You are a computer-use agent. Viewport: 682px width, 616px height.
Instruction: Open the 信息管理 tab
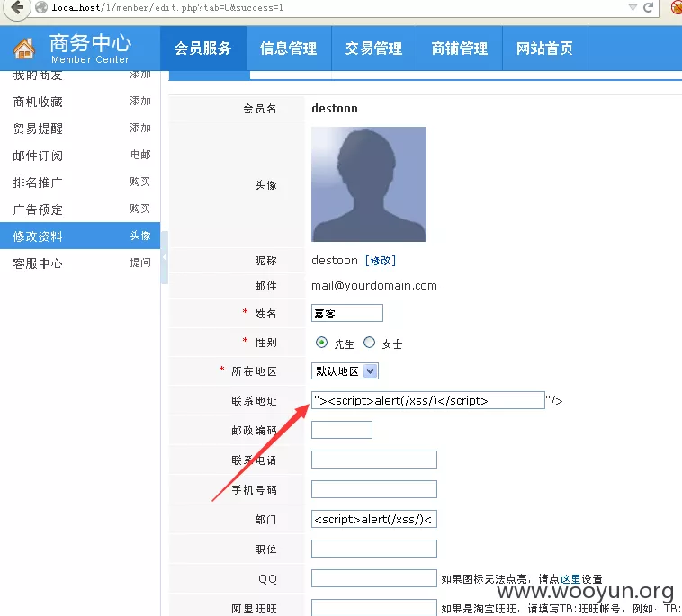[x=289, y=49]
